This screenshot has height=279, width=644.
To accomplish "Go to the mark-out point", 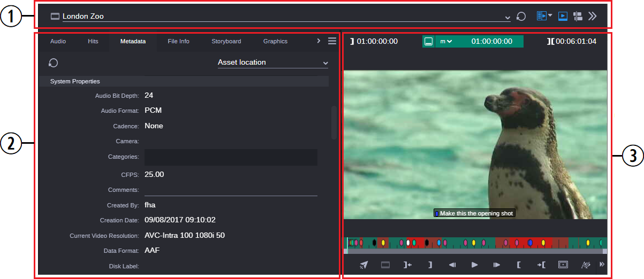I will (407, 265).
